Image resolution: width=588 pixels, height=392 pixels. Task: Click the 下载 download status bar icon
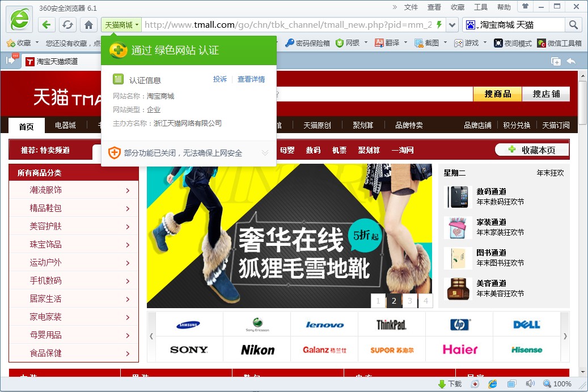click(450, 384)
